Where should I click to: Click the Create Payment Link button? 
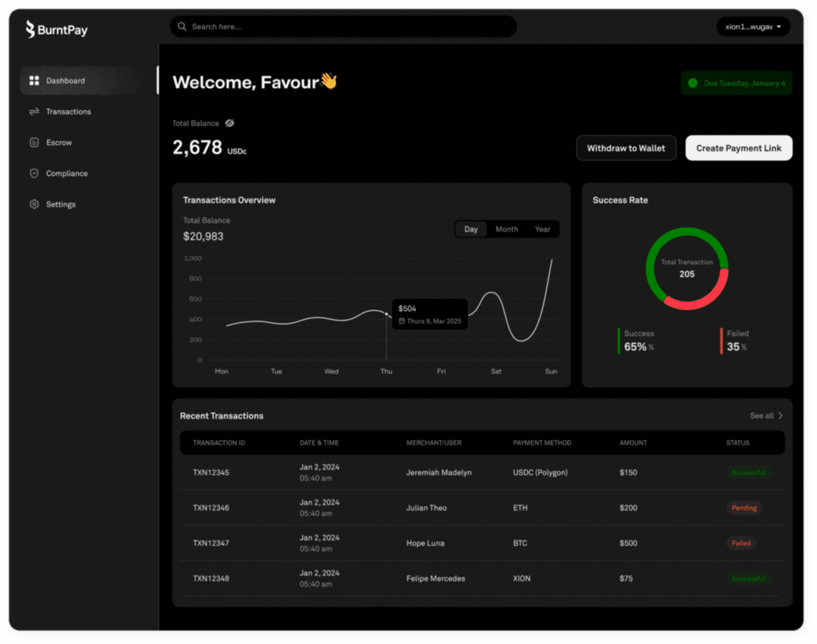tap(739, 148)
